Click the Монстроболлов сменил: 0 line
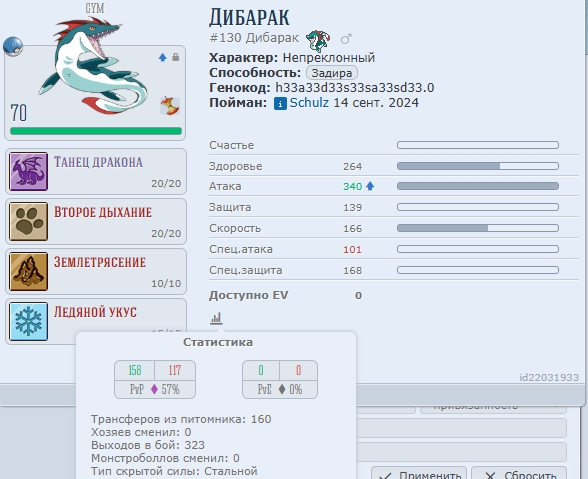The height and width of the screenshot is (479, 588). pyautogui.click(x=165, y=458)
